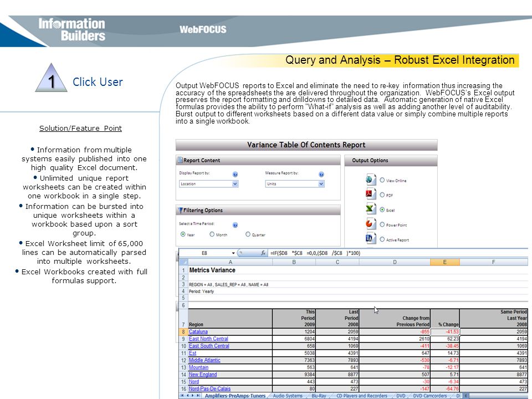Click the Click User link text
The height and width of the screenshot is (399, 532).
point(98,82)
